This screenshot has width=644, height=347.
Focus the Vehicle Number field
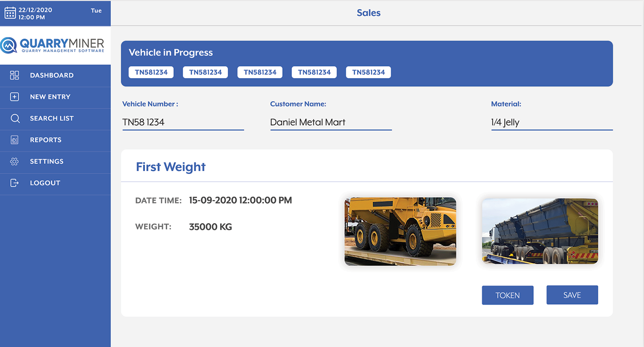183,122
